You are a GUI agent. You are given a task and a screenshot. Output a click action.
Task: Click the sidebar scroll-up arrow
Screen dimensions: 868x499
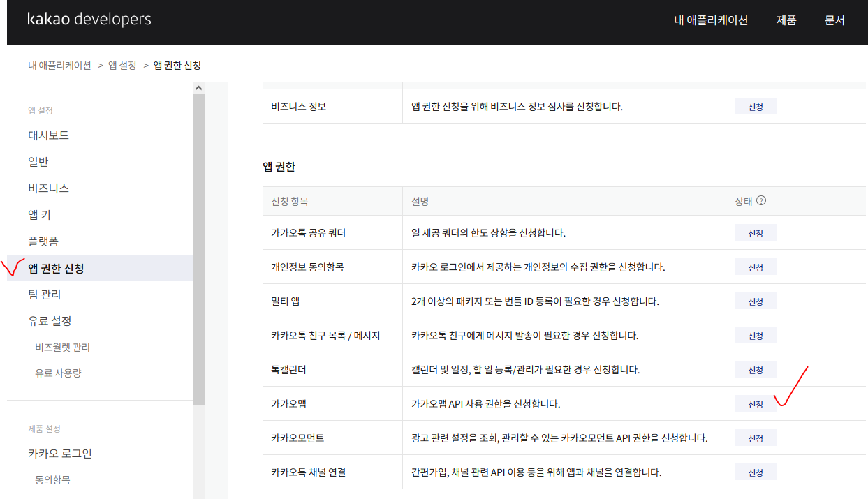click(x=198, y=88)
